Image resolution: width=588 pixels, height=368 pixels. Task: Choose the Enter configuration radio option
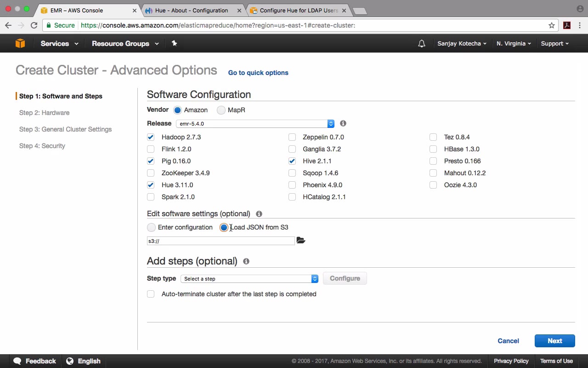152,227
